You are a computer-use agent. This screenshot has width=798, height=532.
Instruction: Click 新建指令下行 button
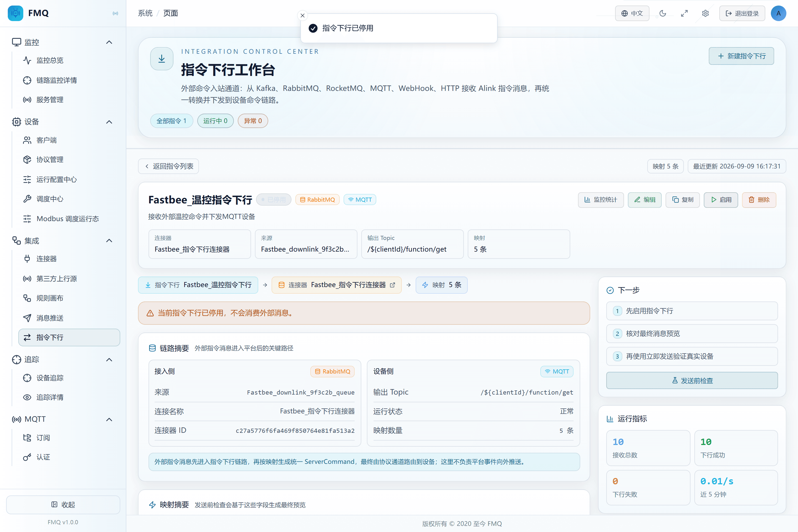point(741,56)
